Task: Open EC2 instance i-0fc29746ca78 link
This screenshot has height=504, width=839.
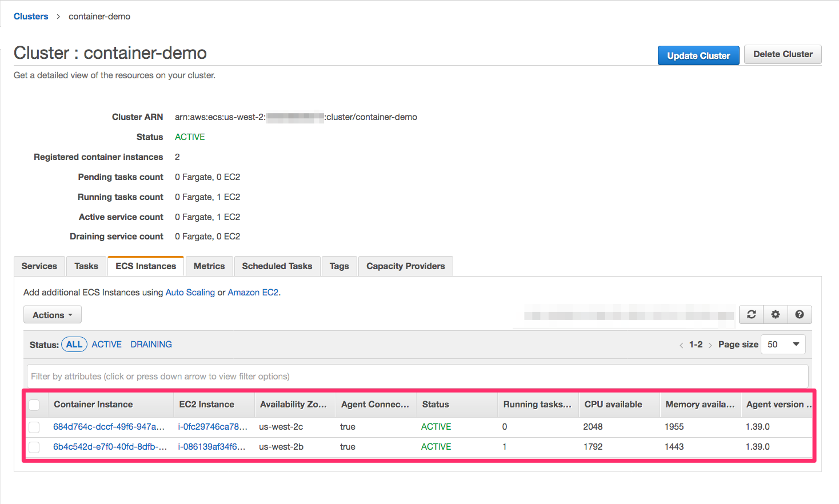Action: coord(213,427)
